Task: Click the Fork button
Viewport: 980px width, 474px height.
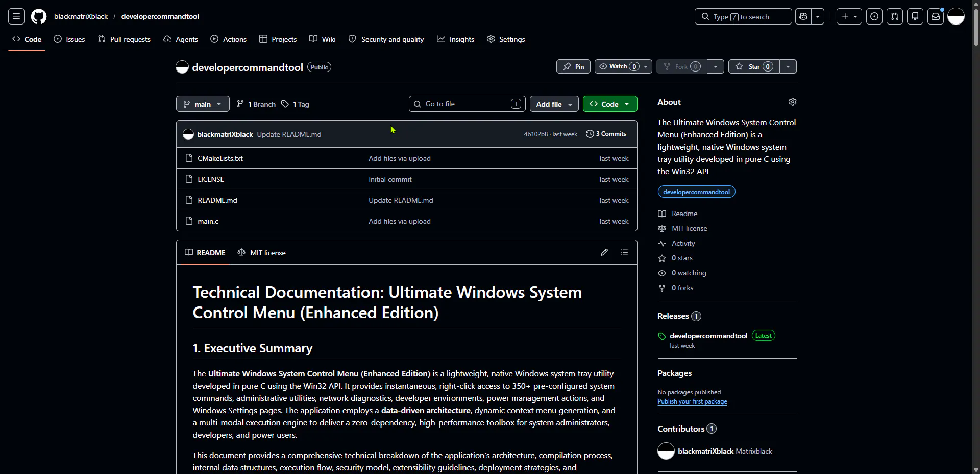Action: [x=682, y=66]
